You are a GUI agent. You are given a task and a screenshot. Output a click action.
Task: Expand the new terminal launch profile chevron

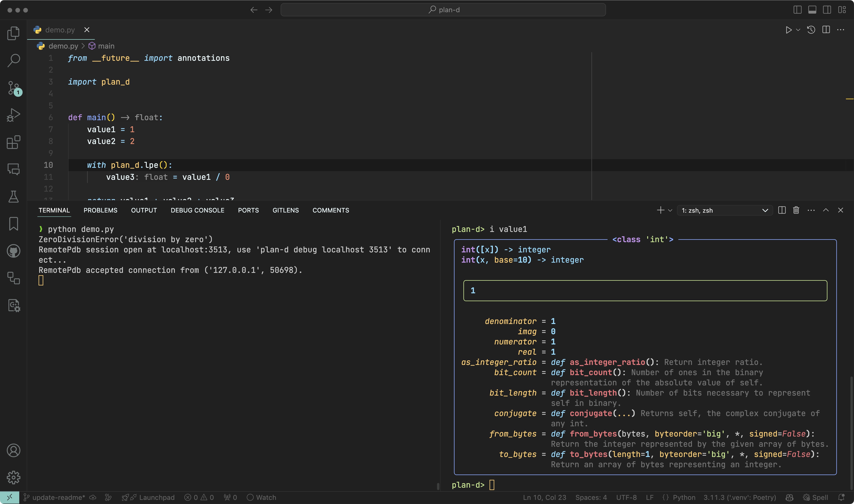click(670, 210)
